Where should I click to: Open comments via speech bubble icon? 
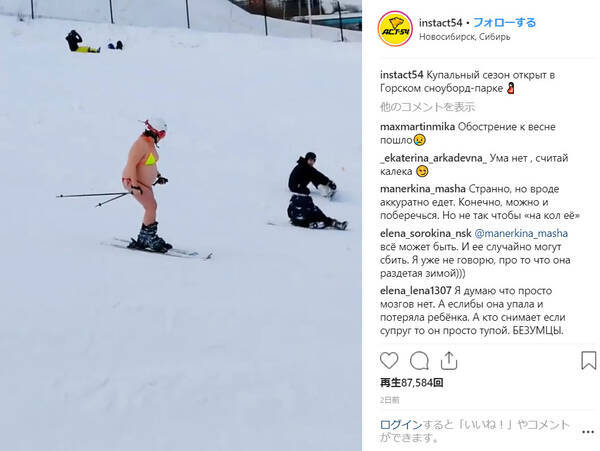(x=419, y=361)
